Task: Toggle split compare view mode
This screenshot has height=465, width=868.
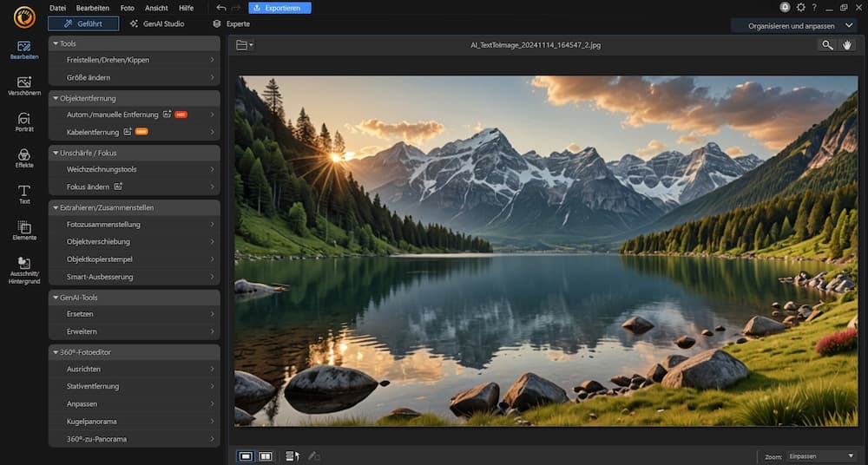Action: coord(266,455)
